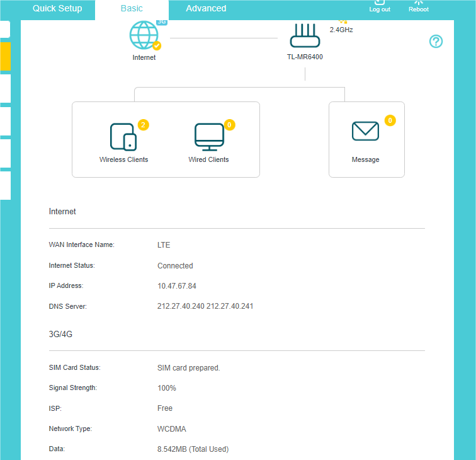Screen dimensions: 476x460
Task: Click the Signal Strength 100% value
Action: pos(167,388)
